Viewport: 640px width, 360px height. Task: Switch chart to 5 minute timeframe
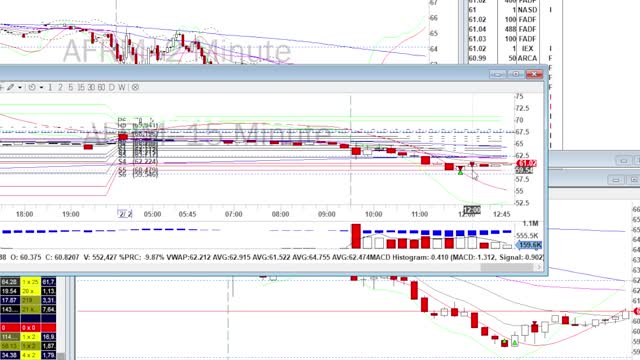pyautogui.click(x=70, y=87)
